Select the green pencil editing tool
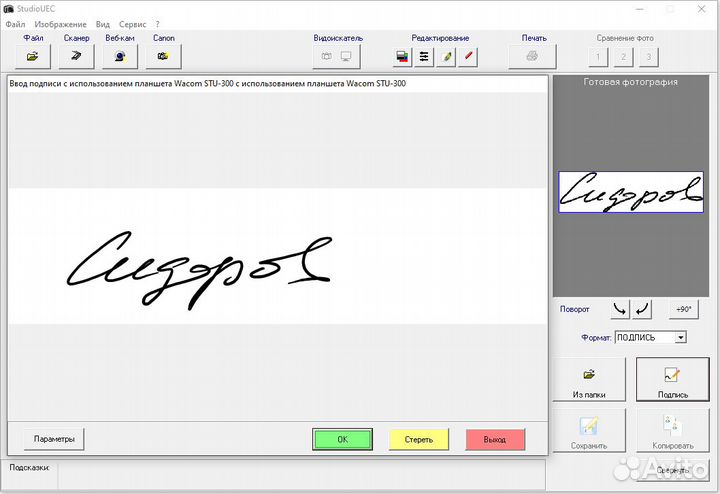Screen dimensions: 720x494 (446, 57)
